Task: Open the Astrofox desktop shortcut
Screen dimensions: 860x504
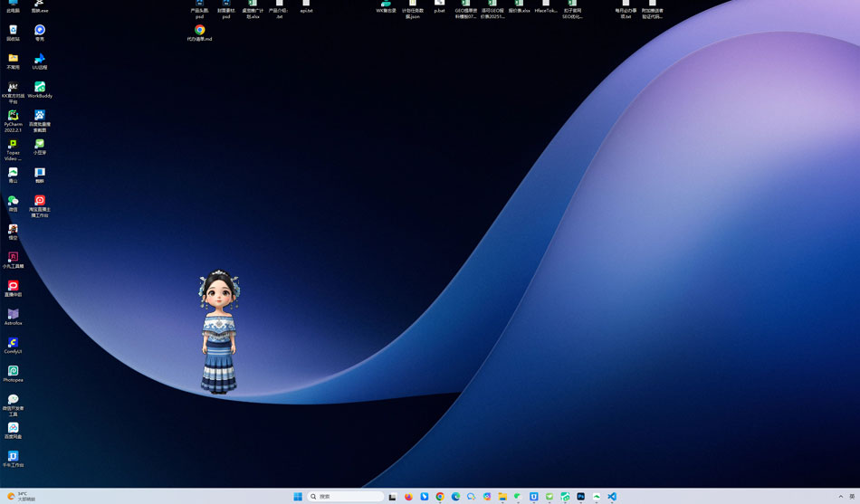Action: coord(14,317)
